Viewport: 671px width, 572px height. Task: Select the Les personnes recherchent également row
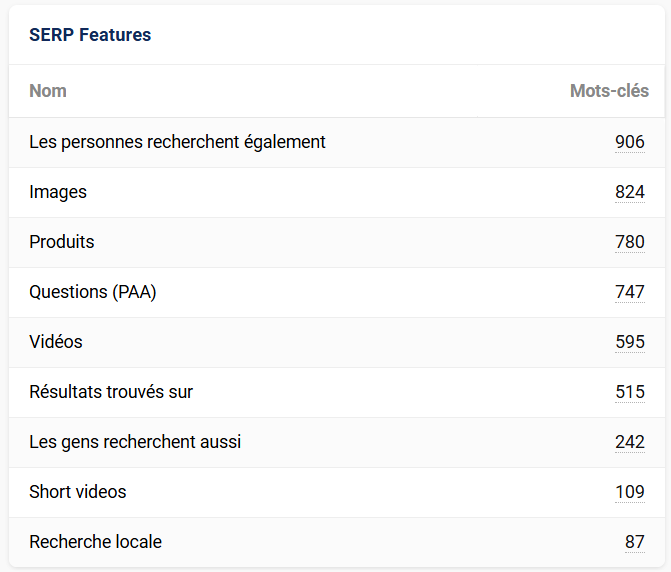click(177, 142)
